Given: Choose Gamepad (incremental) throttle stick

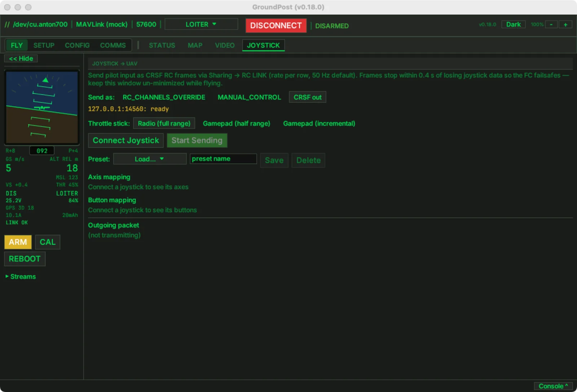Looking at the screenshot, I should coord(319,124).
